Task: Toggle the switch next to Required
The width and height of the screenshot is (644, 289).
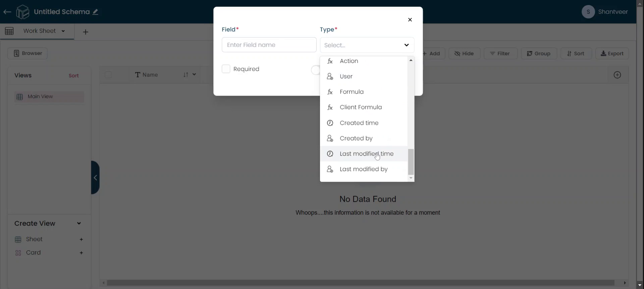Action: pyautogui.click(x=316, y=70)
